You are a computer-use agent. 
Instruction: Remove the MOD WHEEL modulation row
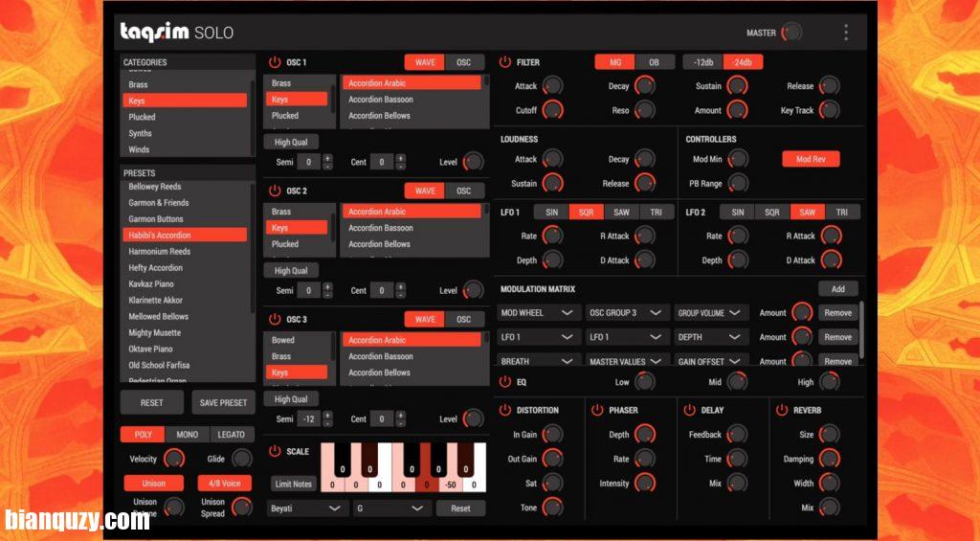(838, 313)
